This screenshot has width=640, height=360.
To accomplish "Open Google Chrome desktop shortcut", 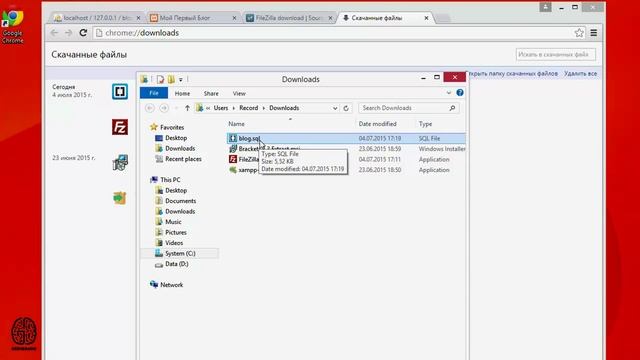I will [12, 27].
